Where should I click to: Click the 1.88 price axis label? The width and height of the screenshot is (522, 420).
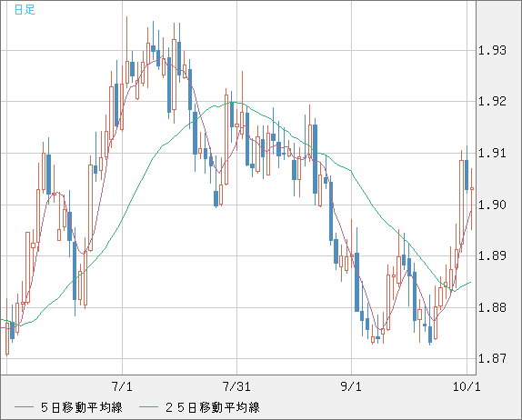tap(492, 307)
